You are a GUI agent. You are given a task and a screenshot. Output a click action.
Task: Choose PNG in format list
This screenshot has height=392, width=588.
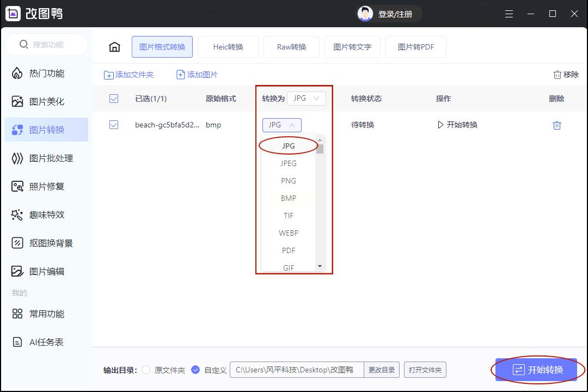click(x=289, y=181)
